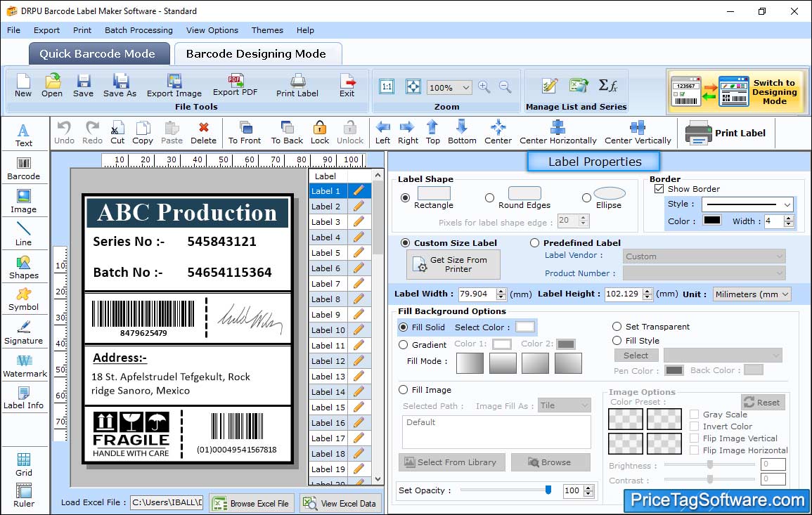
Task: Click the large Print Label button
Action: [x=726, y=133]
